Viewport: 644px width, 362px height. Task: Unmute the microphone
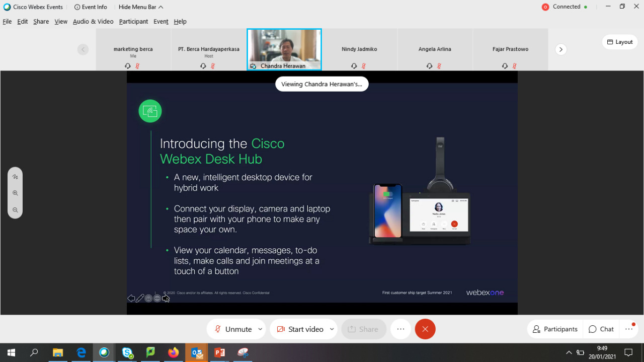233,329
